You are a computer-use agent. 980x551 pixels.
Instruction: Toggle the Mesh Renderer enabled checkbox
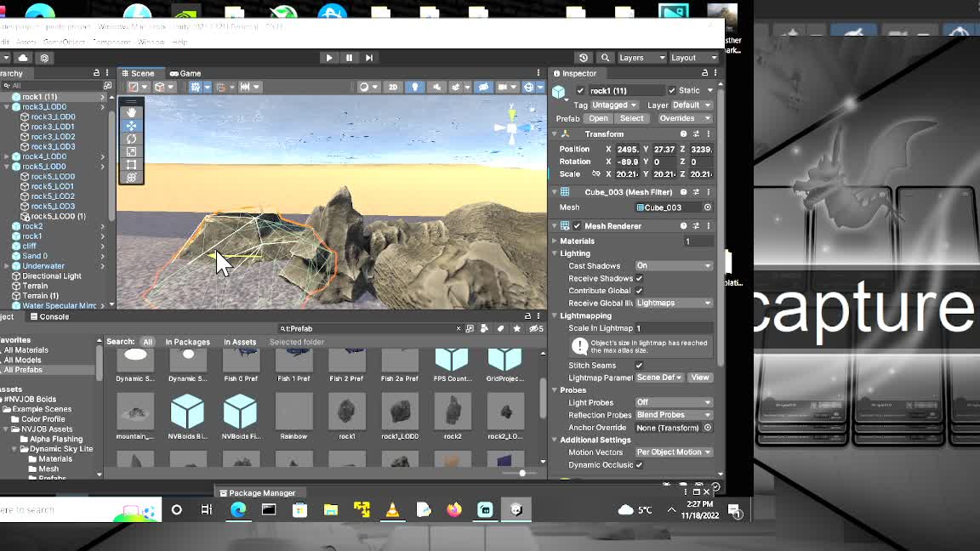tap(577, 226)
